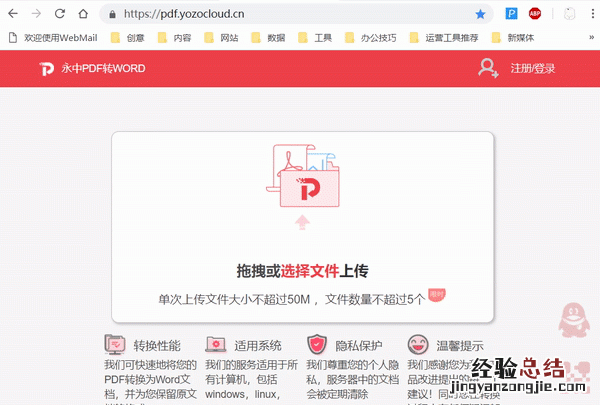Click the padlock site security icon

[x=112, y=14]
